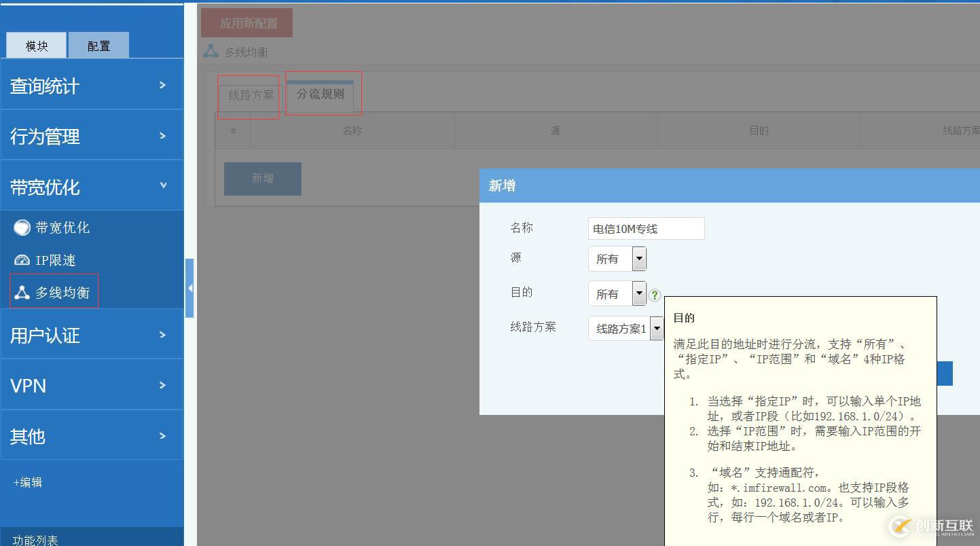
Task: Click the 名称 field containing 电信10M专线
Action: [645, 228]
